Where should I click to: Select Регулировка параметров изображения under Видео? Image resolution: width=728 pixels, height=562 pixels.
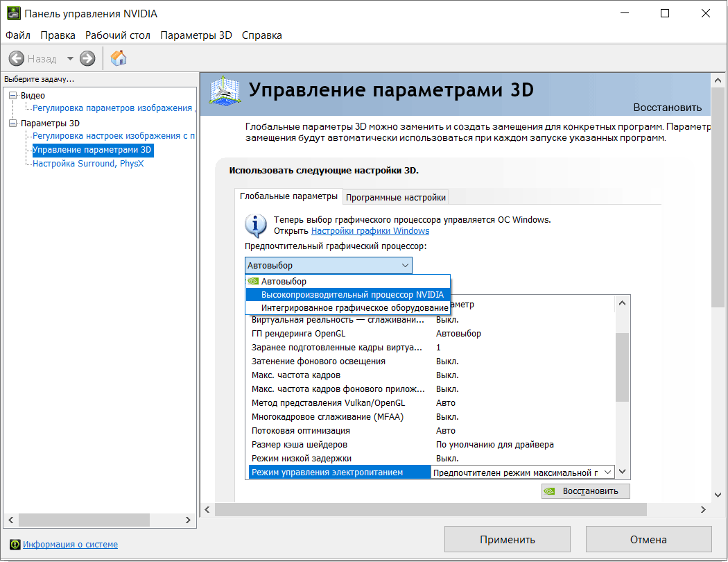[x=114, y=108]
